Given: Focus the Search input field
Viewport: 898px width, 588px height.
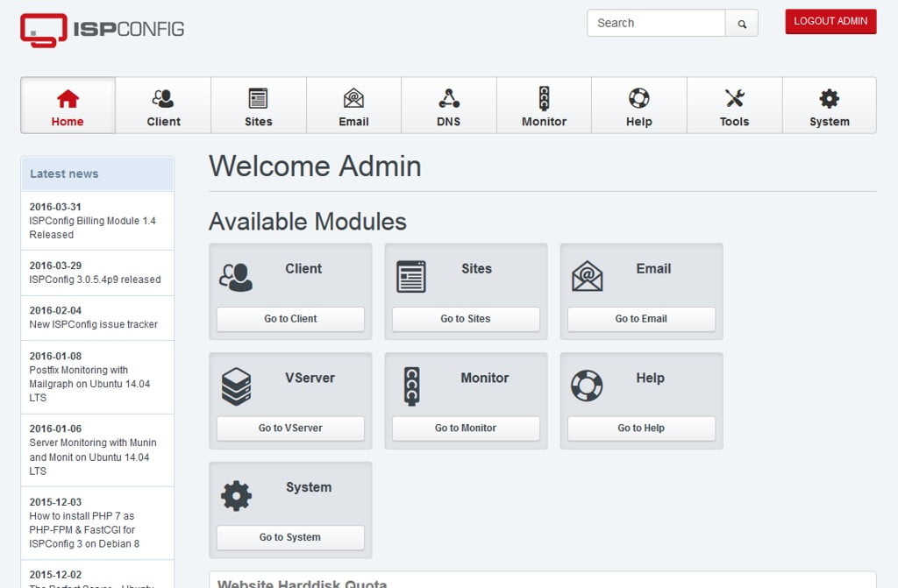Looking at the screenshot, I should (x=655, y=24).
